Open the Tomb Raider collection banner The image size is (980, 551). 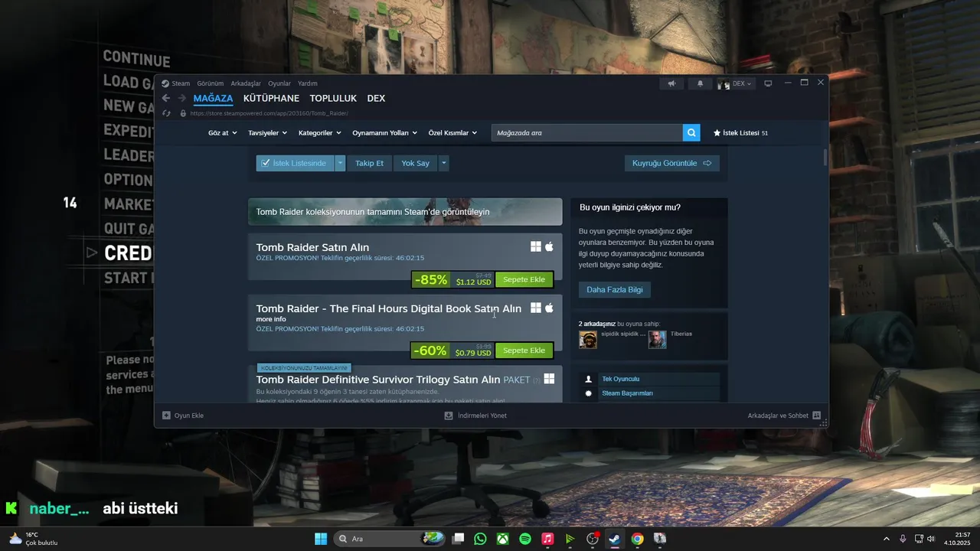pos(405,212)
